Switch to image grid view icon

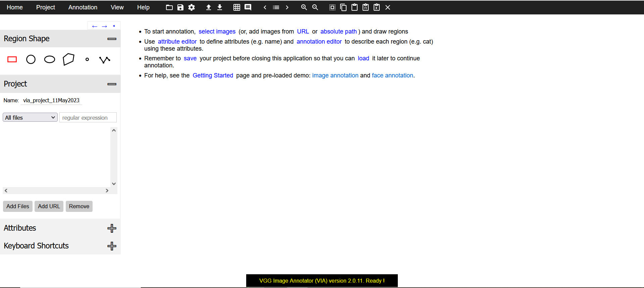237,7
